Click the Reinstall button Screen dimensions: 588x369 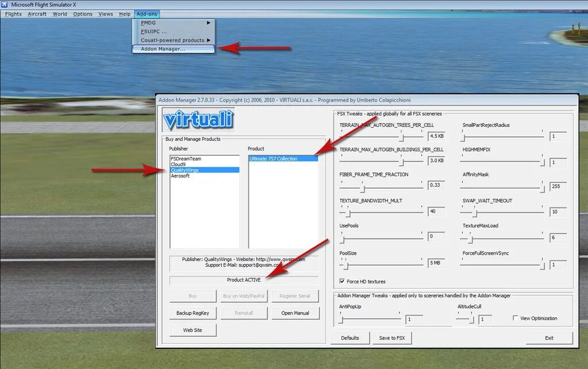point(243,313)
